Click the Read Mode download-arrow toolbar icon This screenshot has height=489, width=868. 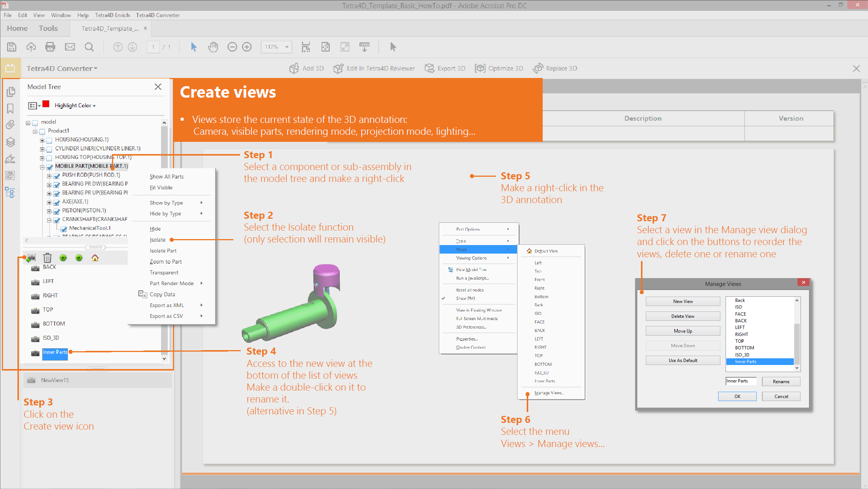pos(364,47)
